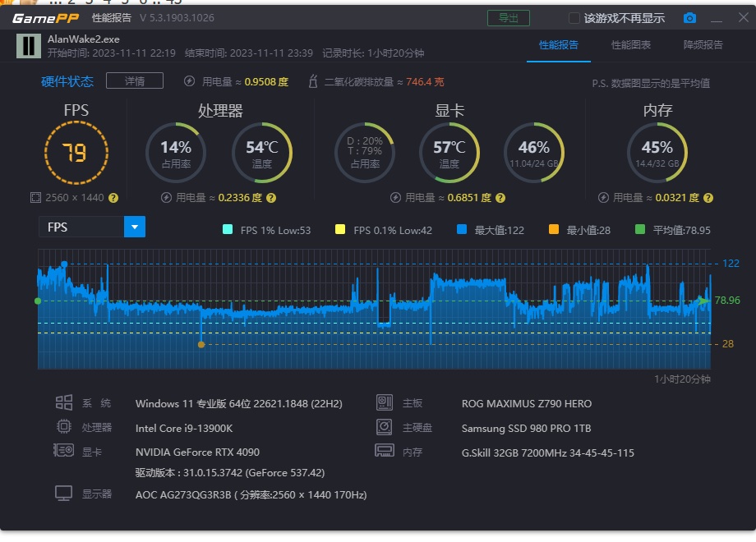
Task: Click the green 平均值 legend swatch
Action: [640, 229]
